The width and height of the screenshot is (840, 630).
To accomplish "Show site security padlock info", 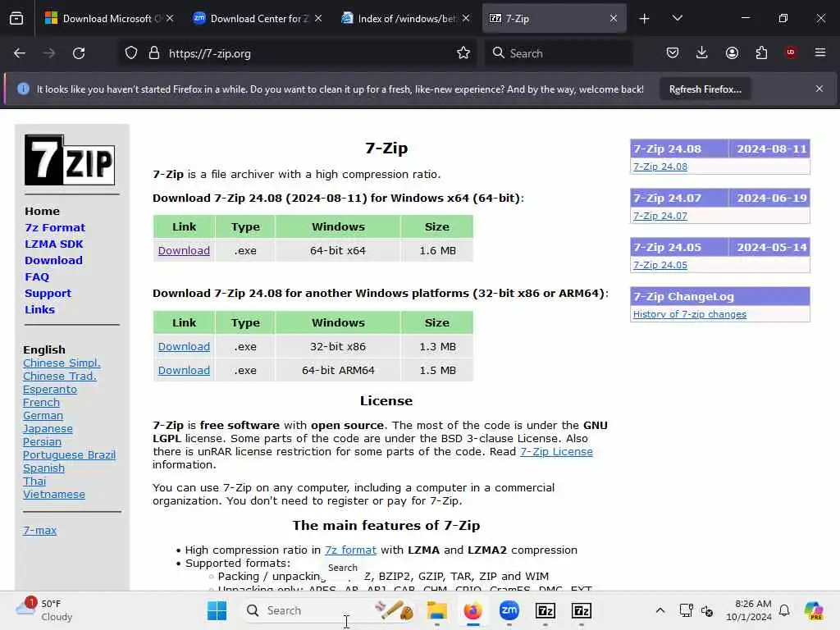I will (154, 53).
